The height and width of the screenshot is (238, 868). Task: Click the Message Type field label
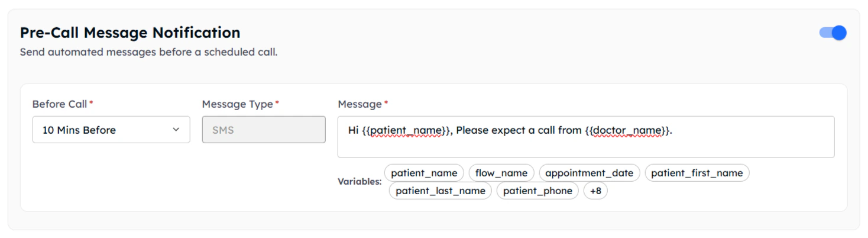pyautogui.click(x=237, y=104)
